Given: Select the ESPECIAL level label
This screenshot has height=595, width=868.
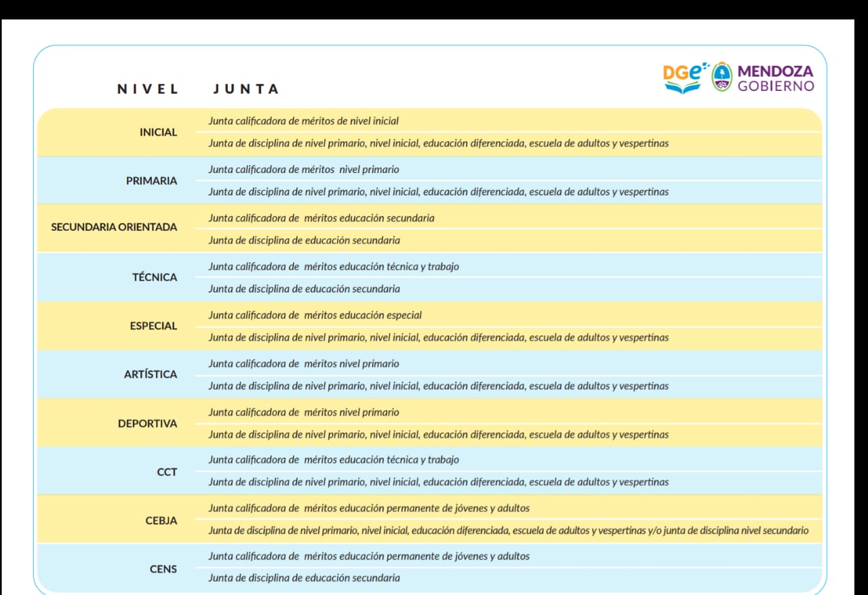Looking at the screenshot, I should 153,326.
